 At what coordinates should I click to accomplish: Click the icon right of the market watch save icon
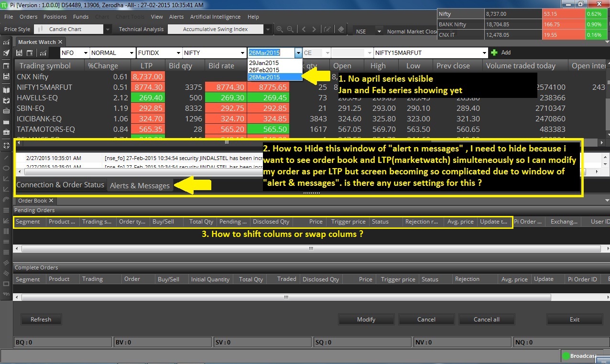click(x=30, y=53)
